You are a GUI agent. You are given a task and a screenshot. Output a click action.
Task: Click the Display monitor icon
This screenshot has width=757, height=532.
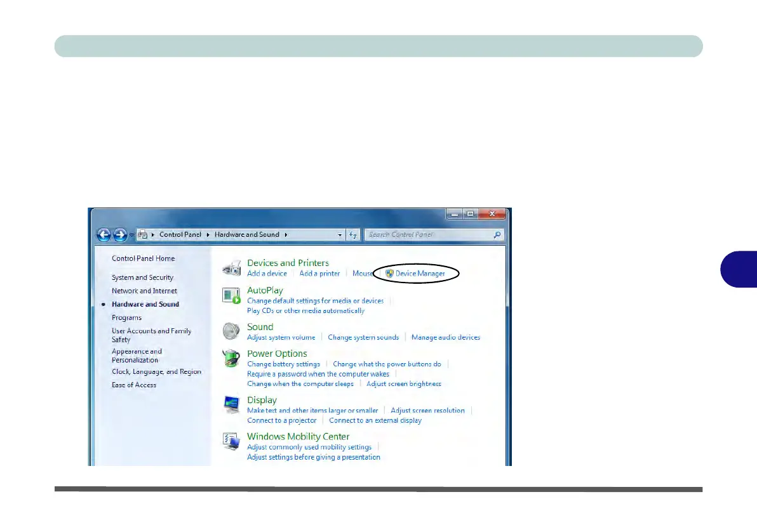pos(232,404)
